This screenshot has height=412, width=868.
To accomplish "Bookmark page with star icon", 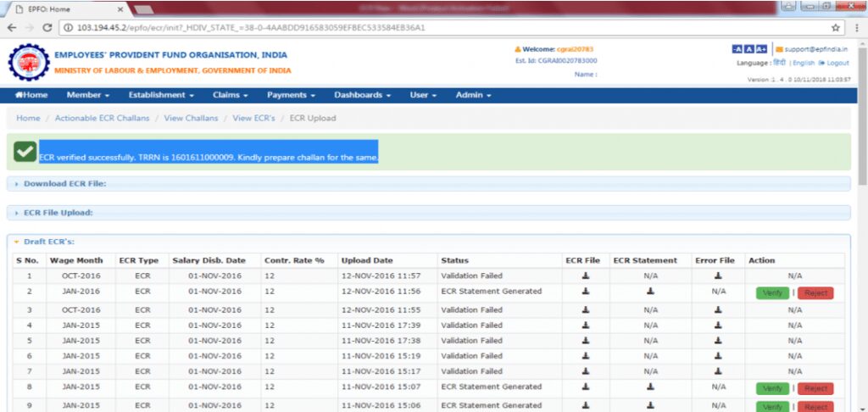I will click(835, 27).
